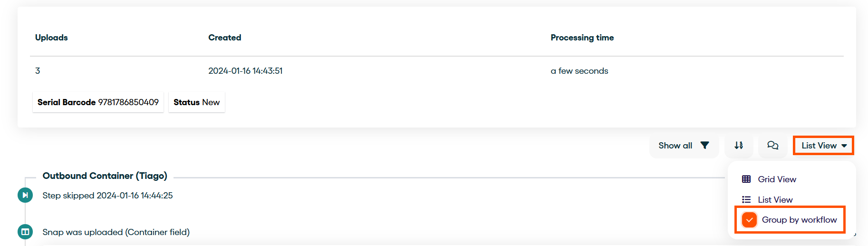Click the List View caret arrow

coord(844,146)
